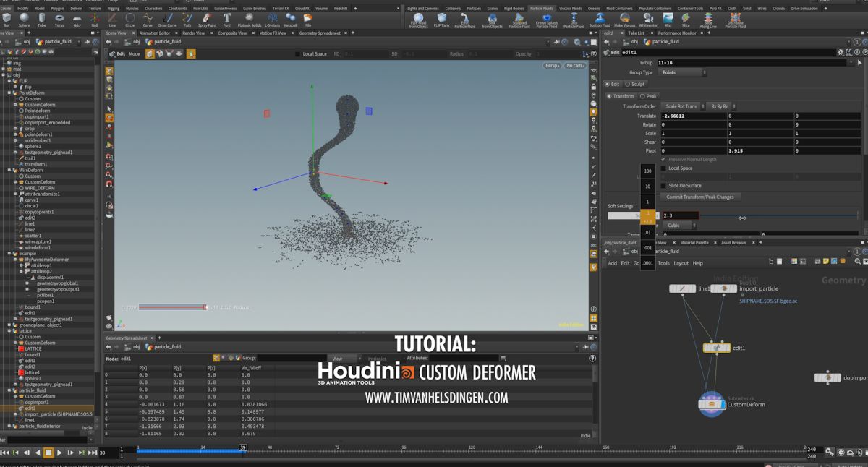Switch to the Animation Editor tab
Viewport: 868px width, 467px height.
(x=155, y=33)
